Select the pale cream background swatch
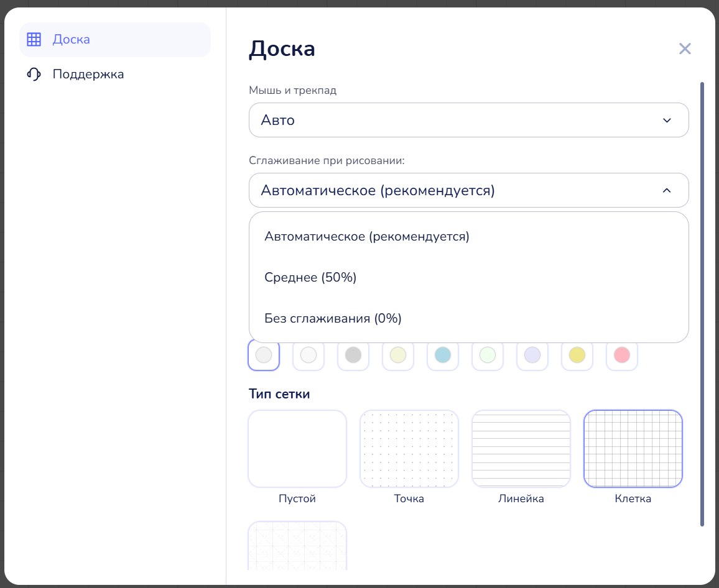 [x=398, y=355]
